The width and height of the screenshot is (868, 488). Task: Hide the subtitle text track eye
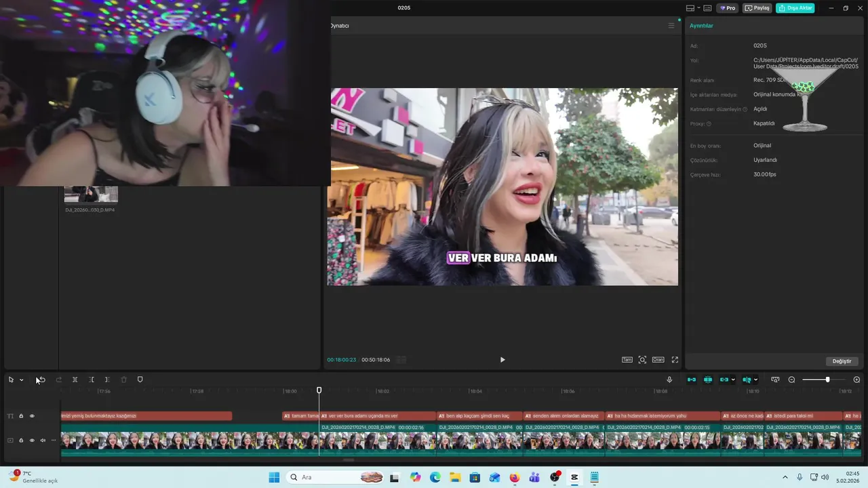coord(32,416)
